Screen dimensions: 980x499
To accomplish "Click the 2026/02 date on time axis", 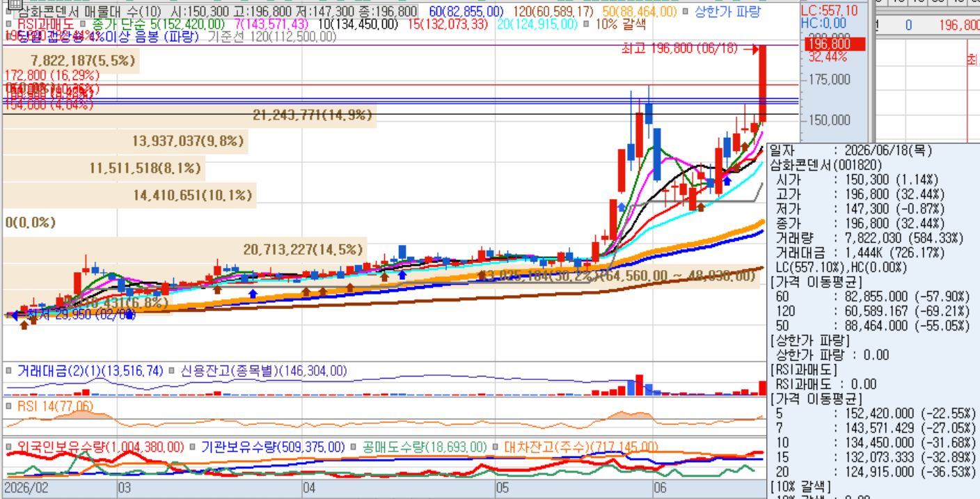I will tap(26, 489).
